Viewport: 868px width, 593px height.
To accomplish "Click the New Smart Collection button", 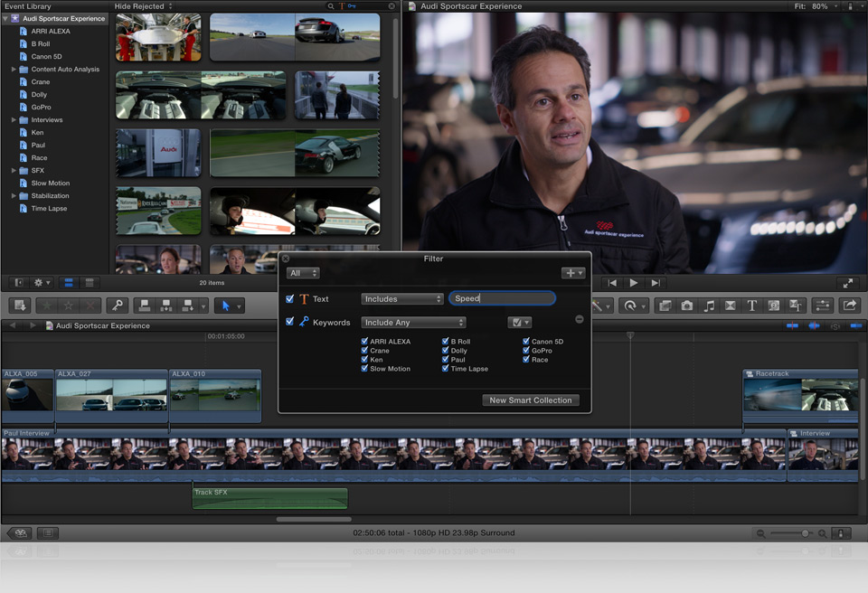I will pyautogui.click(x=531, y=400).
